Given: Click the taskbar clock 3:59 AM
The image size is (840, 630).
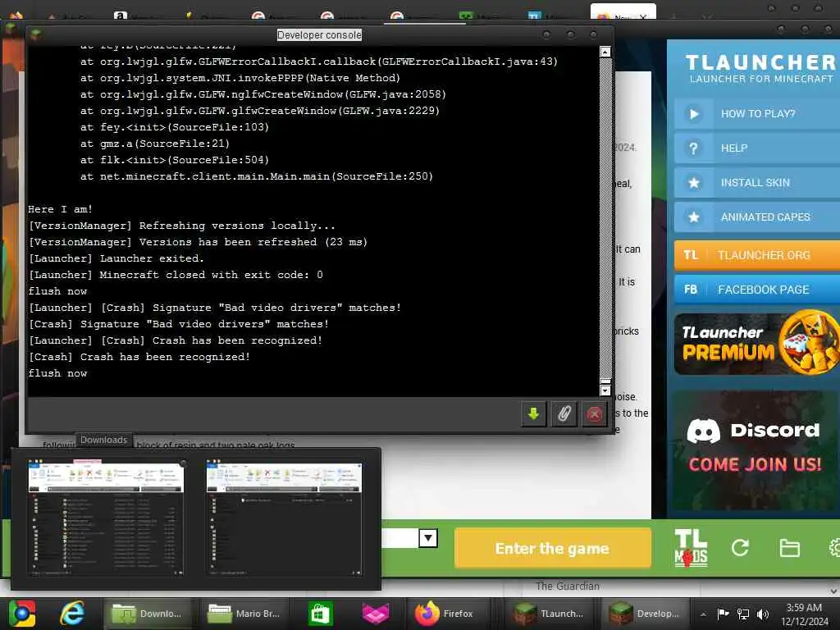Looking at the screenshot, I should coord(804,608).
